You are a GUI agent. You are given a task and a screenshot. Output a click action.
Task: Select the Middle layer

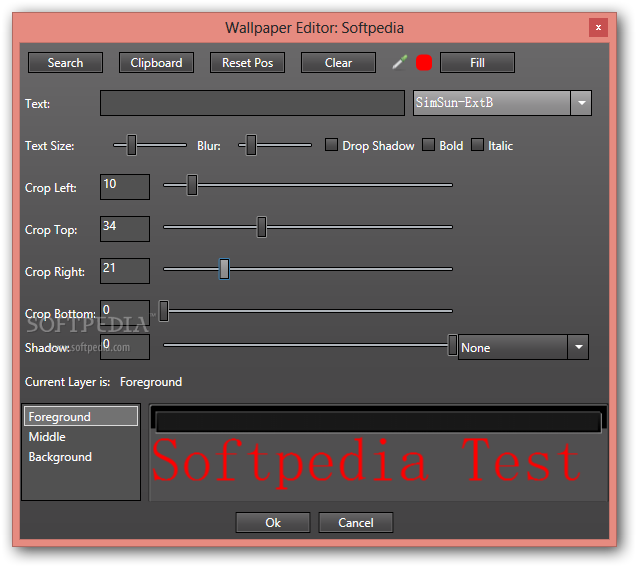tap(81, 437)
